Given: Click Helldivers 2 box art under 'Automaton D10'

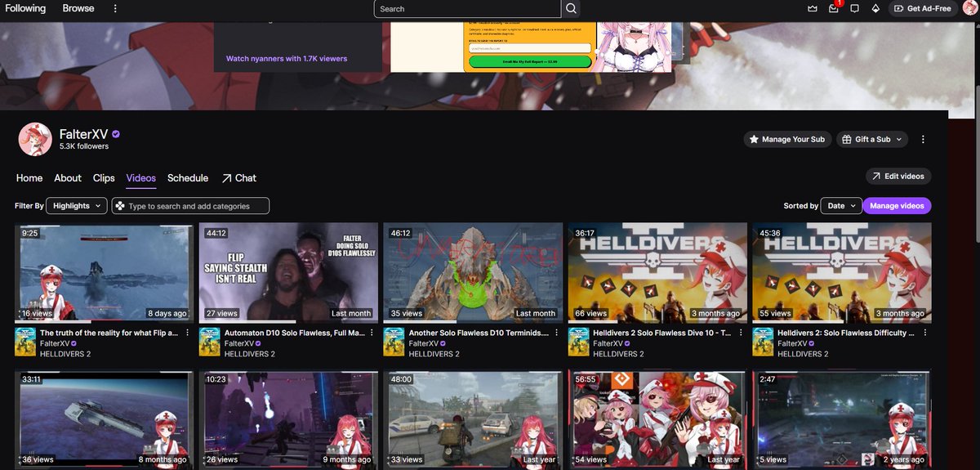Looking at the screenshot, I should coord(210,342).
